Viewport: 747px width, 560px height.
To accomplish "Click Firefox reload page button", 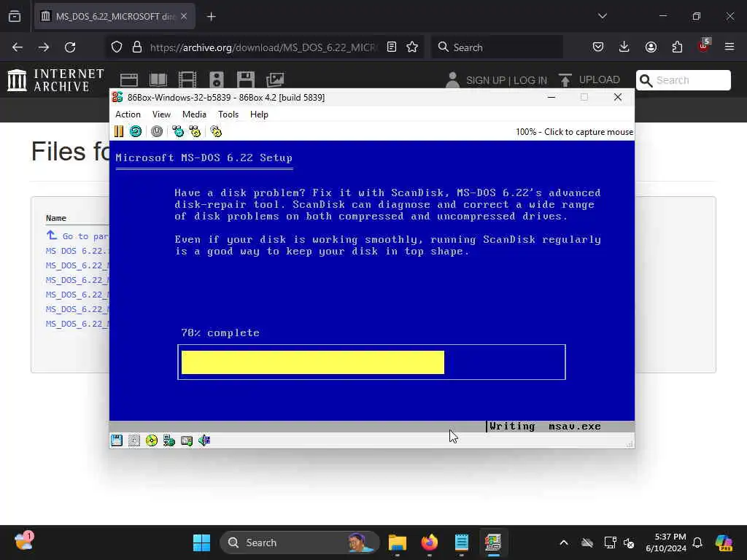I will pos(70,47).
